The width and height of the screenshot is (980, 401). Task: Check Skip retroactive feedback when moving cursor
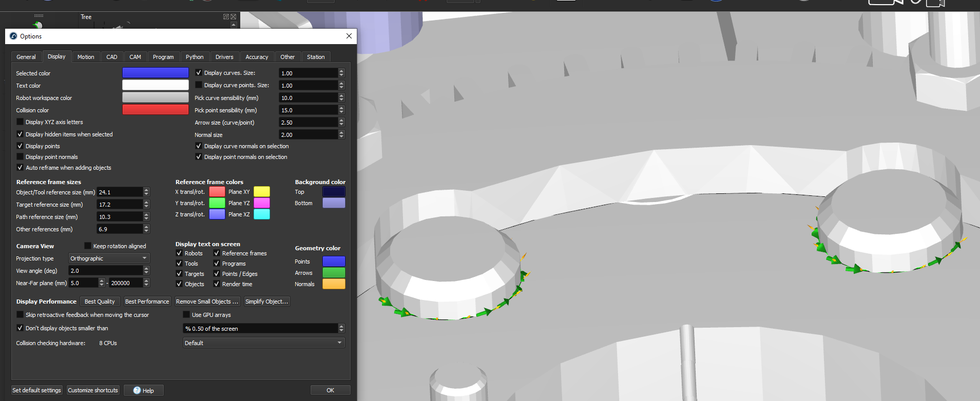(x=20, y=315)
